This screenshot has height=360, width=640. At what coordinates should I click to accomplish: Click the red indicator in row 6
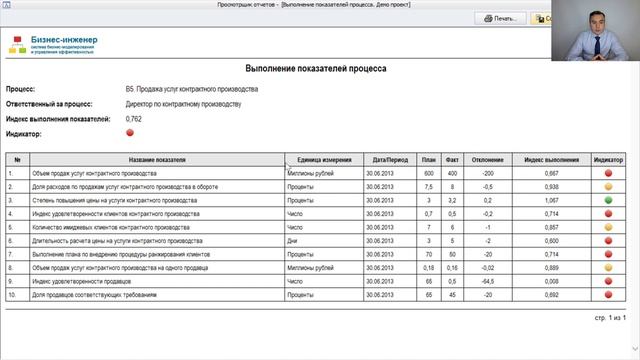coord(608,240)
